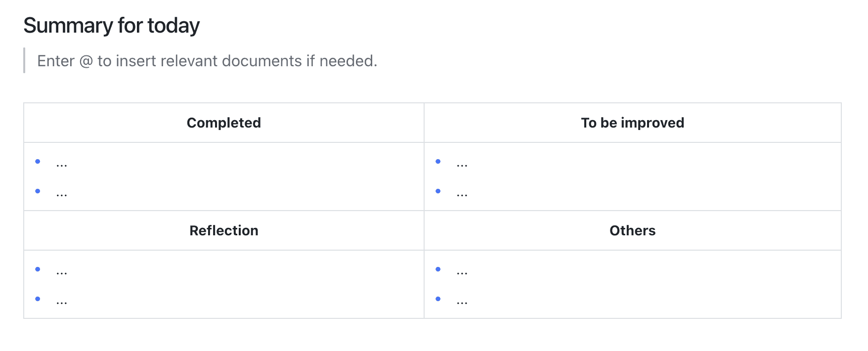Select the Others header cell
The image size is (868, 351).
(x=633, y=230)
